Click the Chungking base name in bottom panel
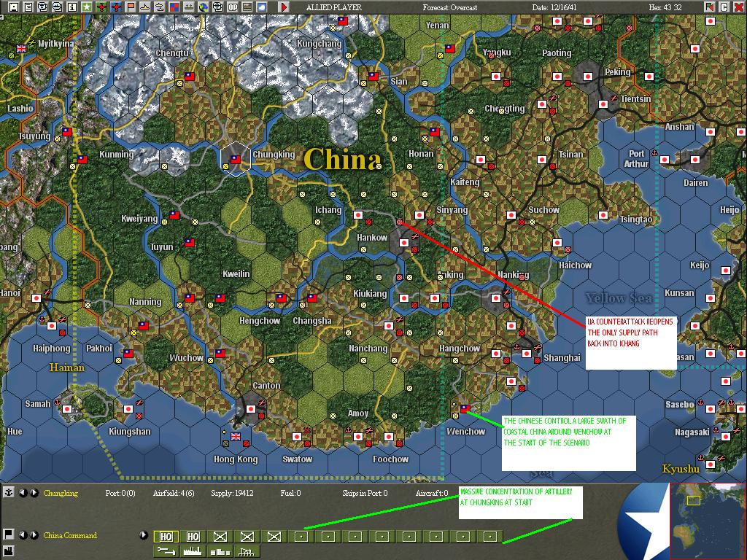This screenshot has width=747, height=560. pos(61,493)
